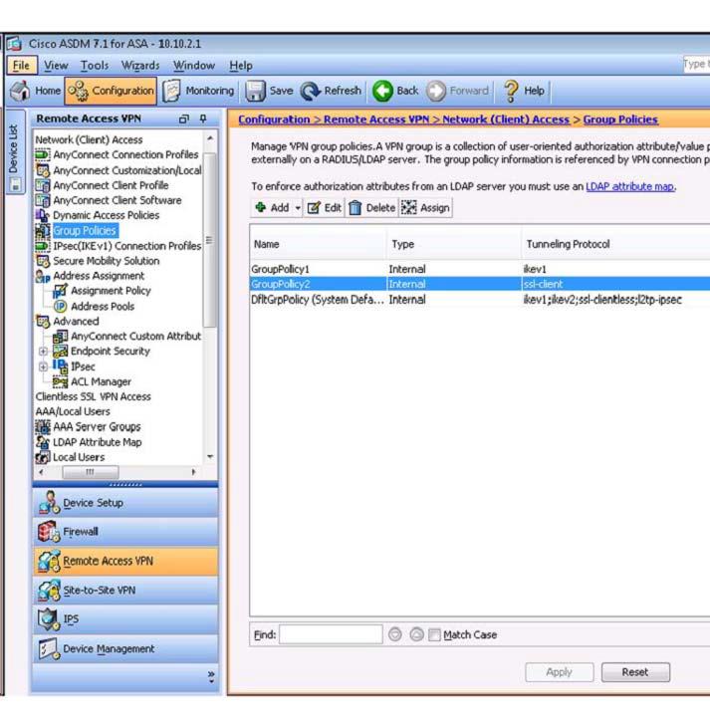710x728 pixels.
Task: Find the next match downward
Action: tap(394, 634)
